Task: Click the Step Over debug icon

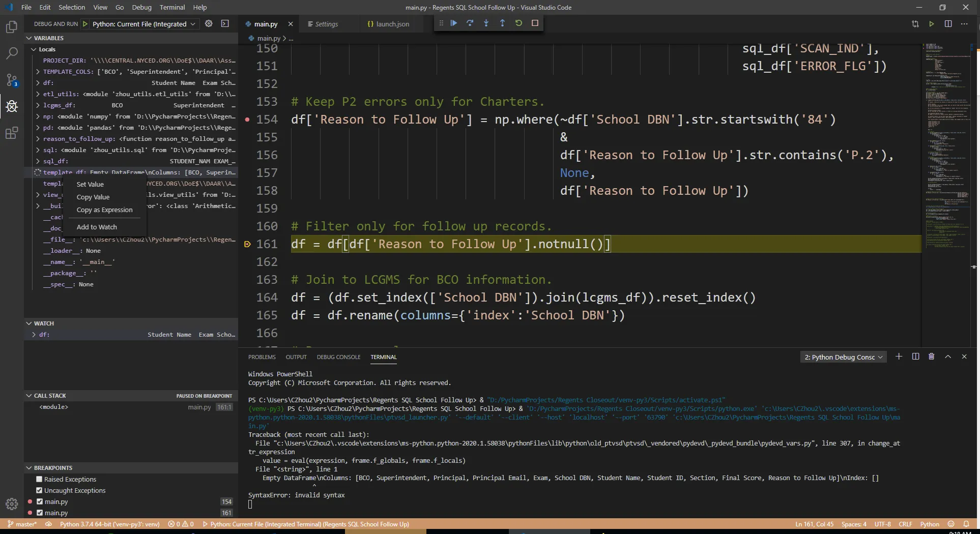Action: 470,23
